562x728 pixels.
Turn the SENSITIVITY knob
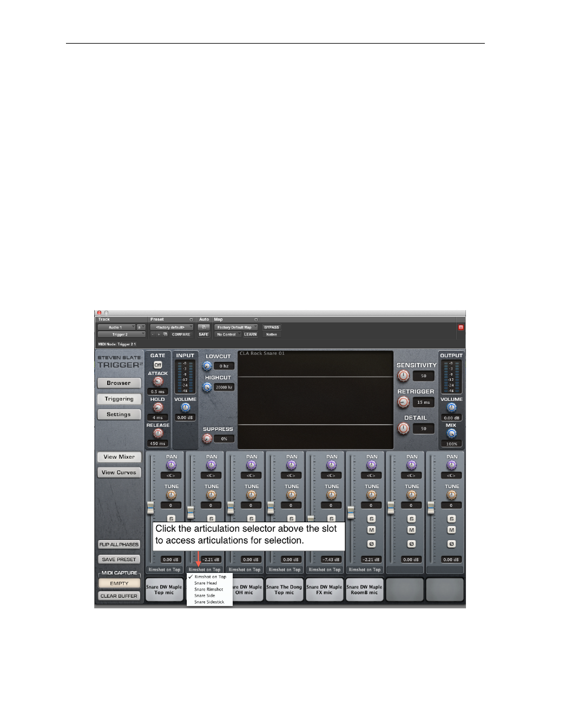[x=404, y=375]
